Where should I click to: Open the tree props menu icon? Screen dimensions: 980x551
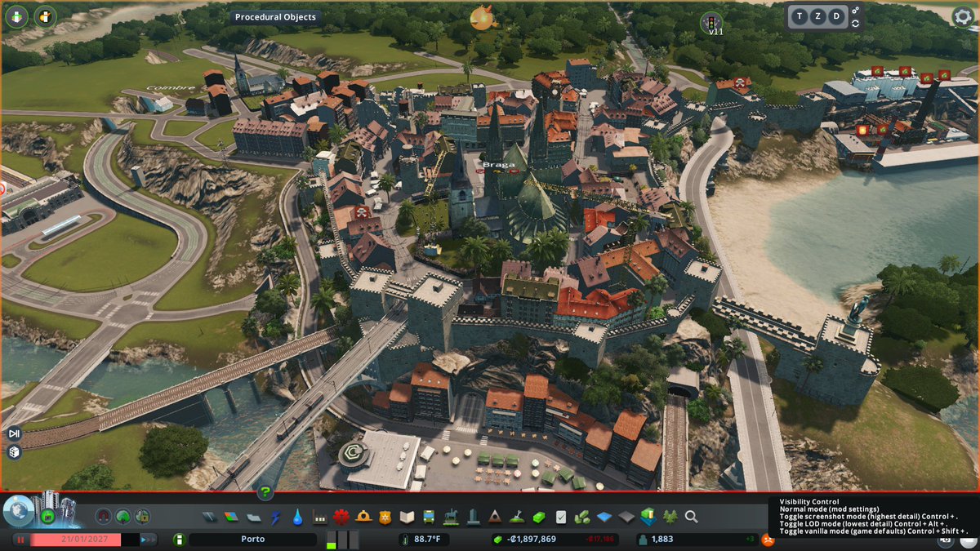[670, 517]
